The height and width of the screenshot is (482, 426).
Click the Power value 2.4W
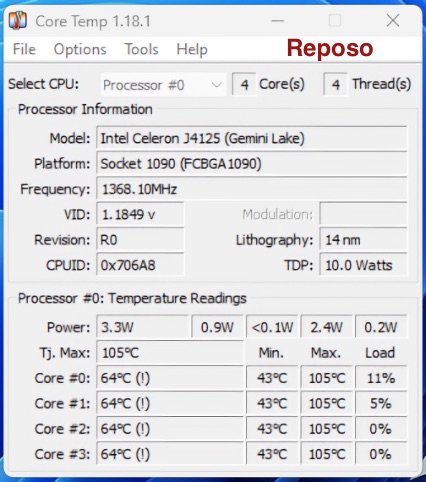(327, 327)
